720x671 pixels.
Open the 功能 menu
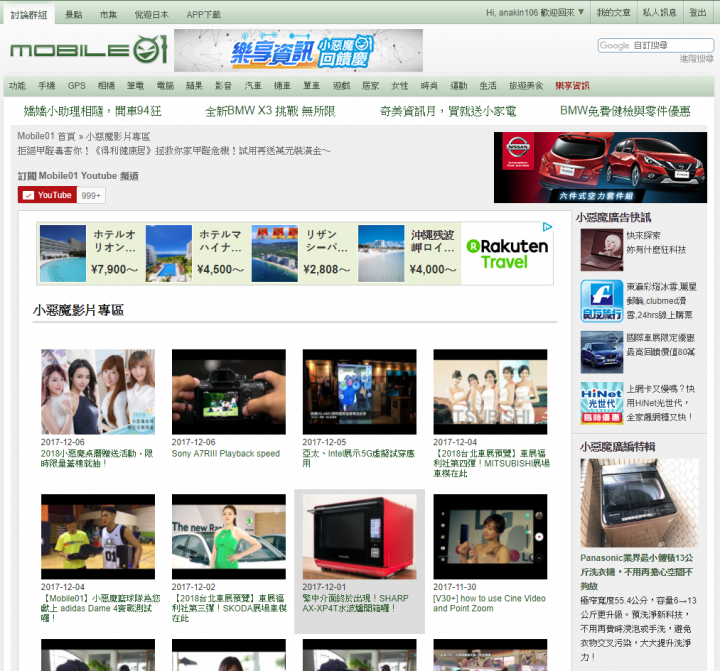(x=17, y=85)
